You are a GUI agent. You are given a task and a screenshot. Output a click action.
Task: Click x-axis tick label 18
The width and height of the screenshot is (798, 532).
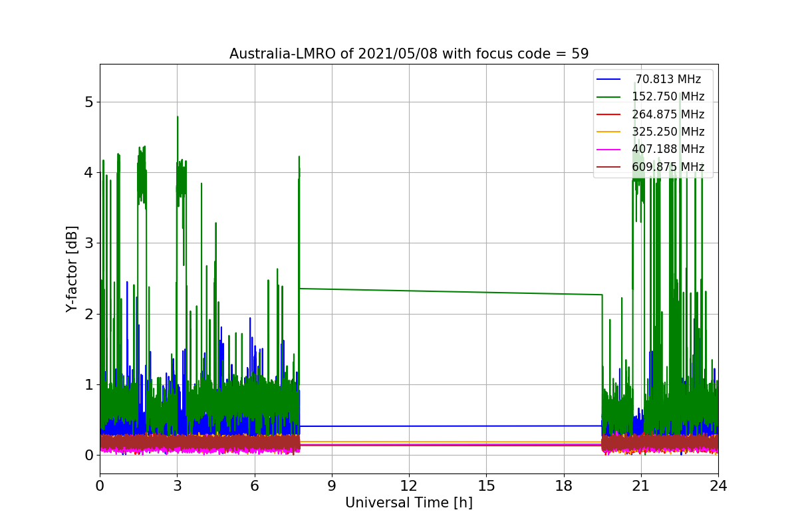(x=563, y=485)
